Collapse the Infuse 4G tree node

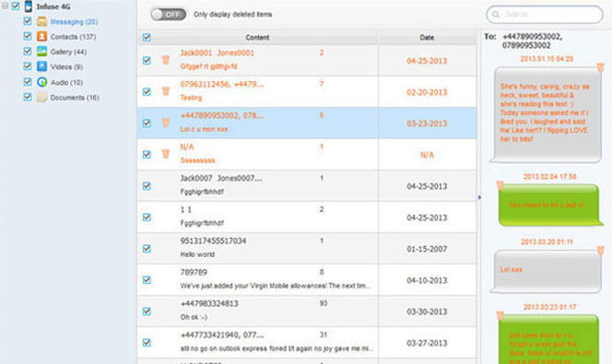[x=6, y=6]
